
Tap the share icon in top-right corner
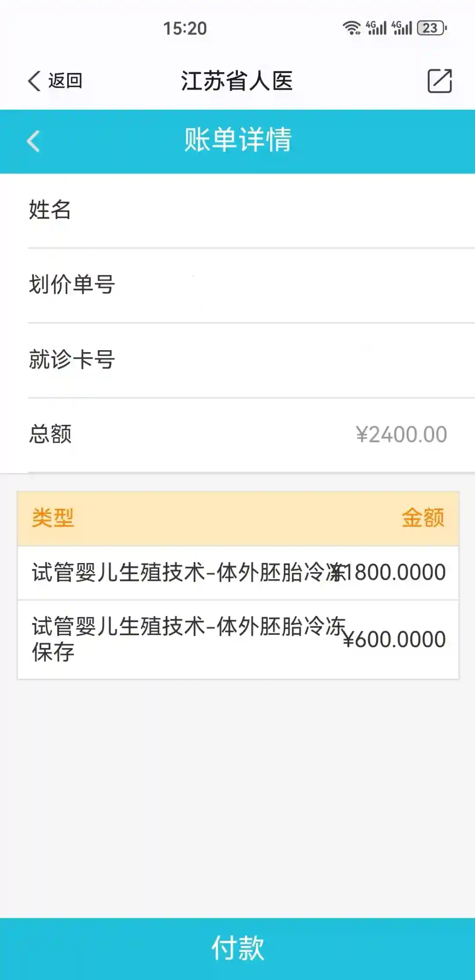pyautogui.click(x=439, y=81)
